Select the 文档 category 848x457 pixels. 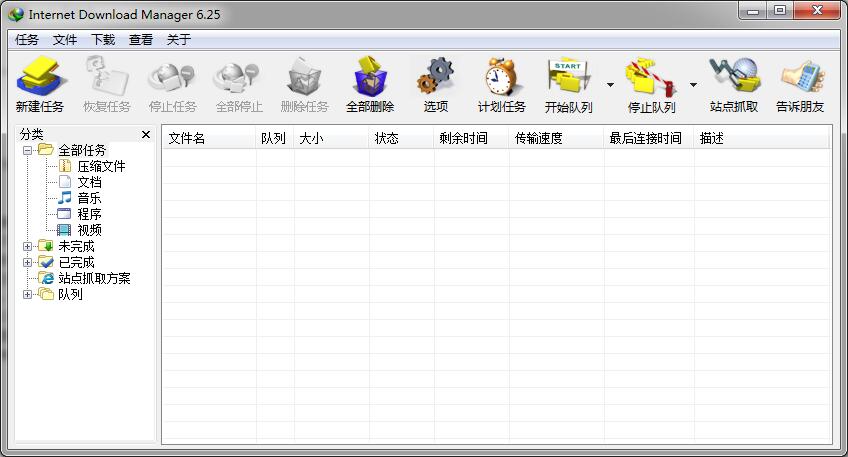89,182
